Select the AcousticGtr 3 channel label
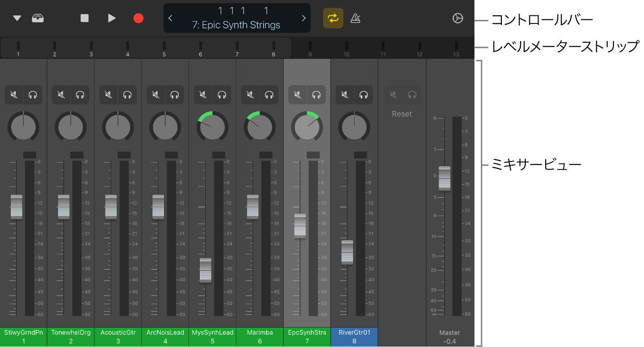 (118, 337)
